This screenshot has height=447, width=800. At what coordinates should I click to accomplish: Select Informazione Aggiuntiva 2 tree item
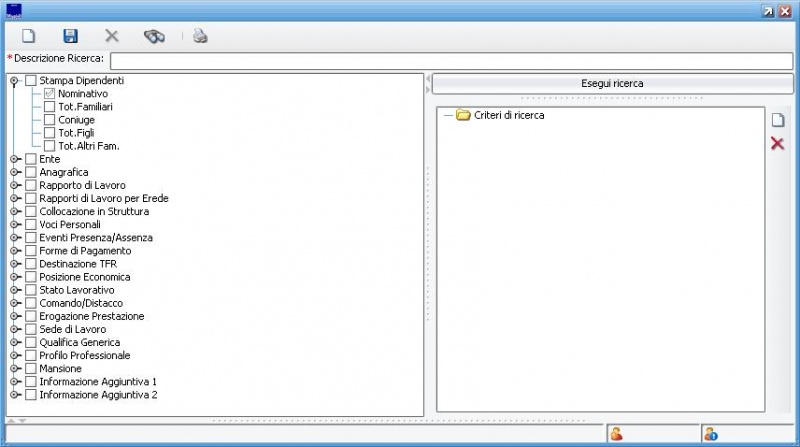click(x=98, y=395)
